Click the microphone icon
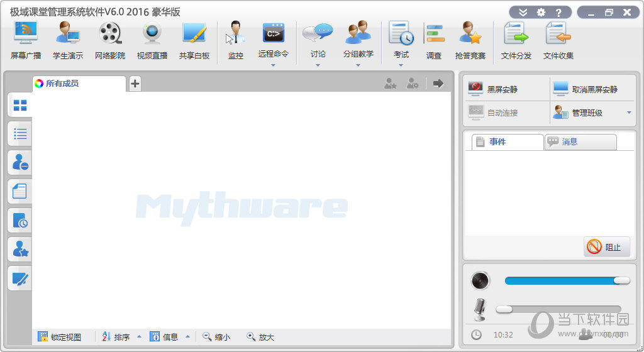644x352 pixels. click(480, 310)
